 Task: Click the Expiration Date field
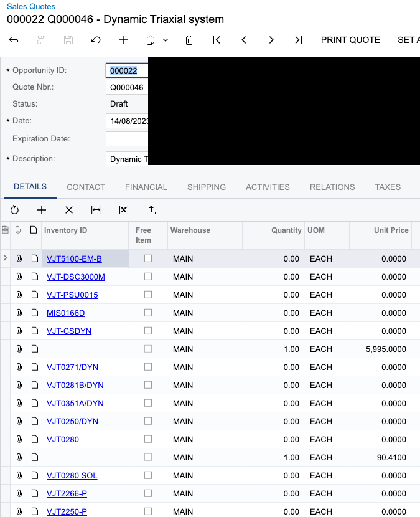point(127,139)
